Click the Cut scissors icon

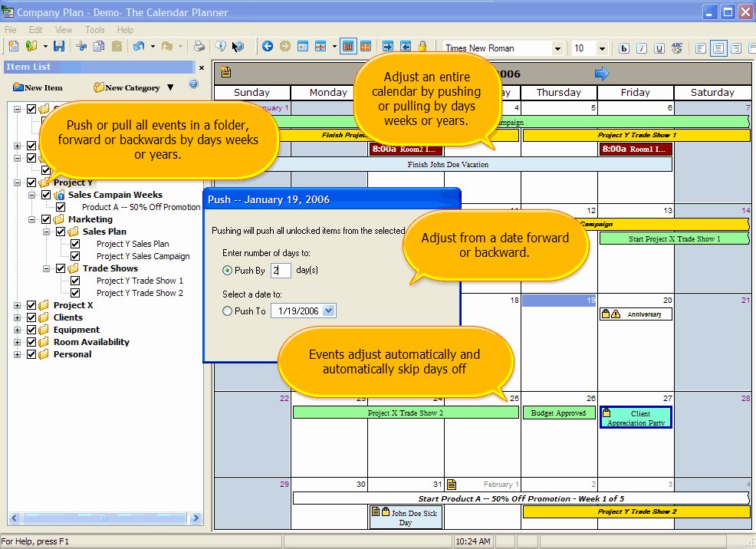click(x=81, y=46)
